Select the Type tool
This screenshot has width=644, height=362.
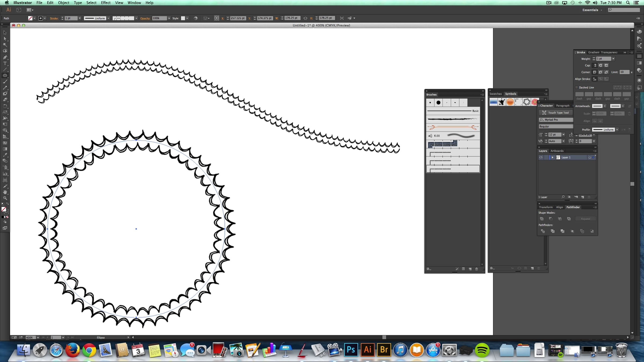[5, 64]
